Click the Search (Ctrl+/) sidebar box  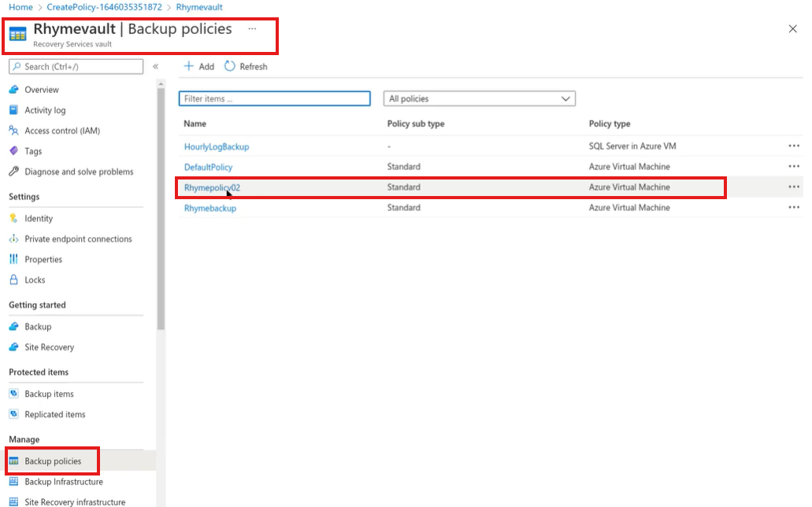click(x=76, y=66)
